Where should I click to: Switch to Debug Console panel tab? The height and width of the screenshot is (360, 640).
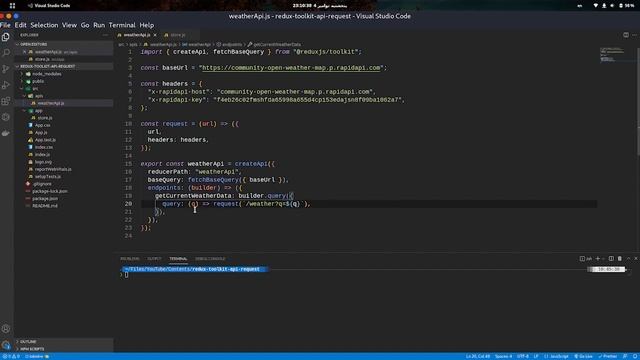click(210, 259)
